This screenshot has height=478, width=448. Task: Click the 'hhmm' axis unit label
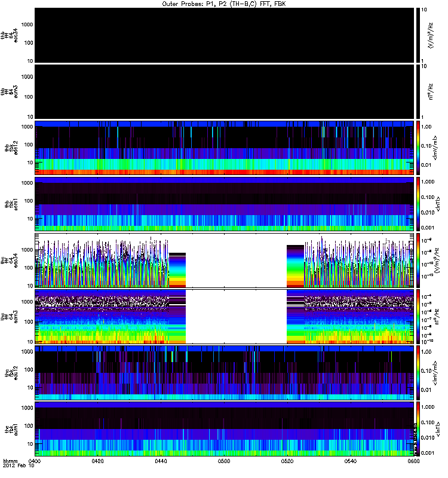10,461
